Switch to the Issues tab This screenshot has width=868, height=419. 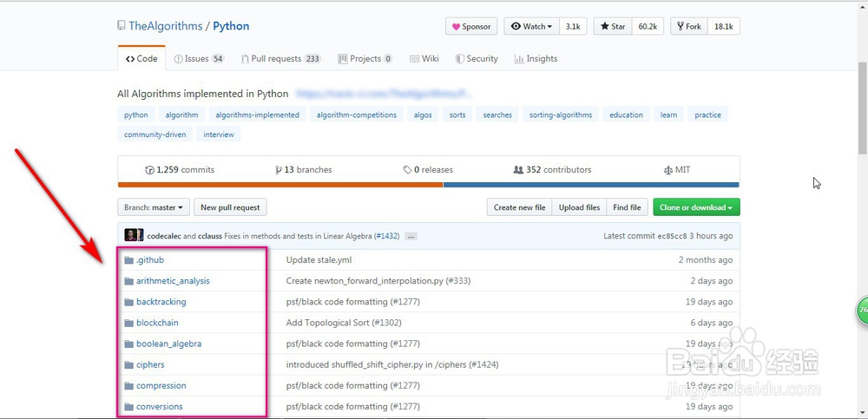tap(199, 59)
